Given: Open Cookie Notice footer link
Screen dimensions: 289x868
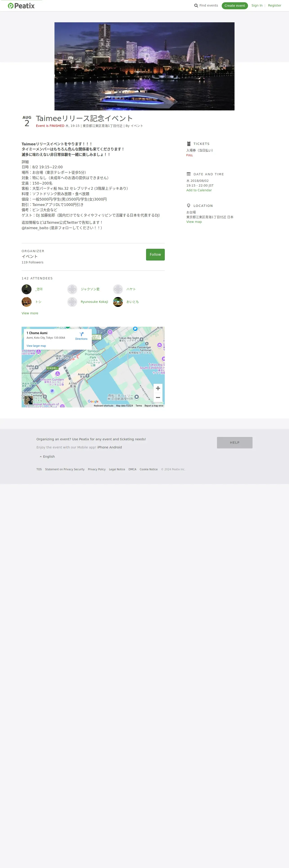Looking at the screenshot, I should (148, 469).
